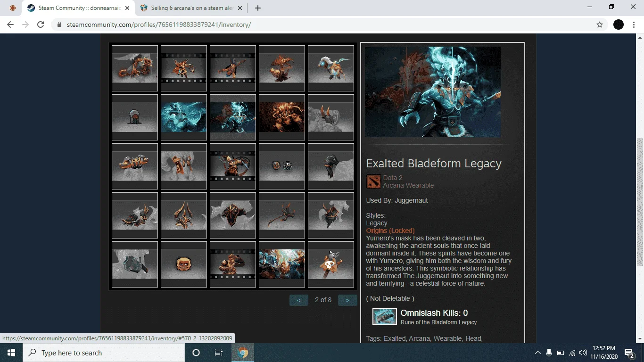This screenshot has height=362, width=644.
Task: Focus the steamcommunity.com address bar
Action: tap(329, 25)
